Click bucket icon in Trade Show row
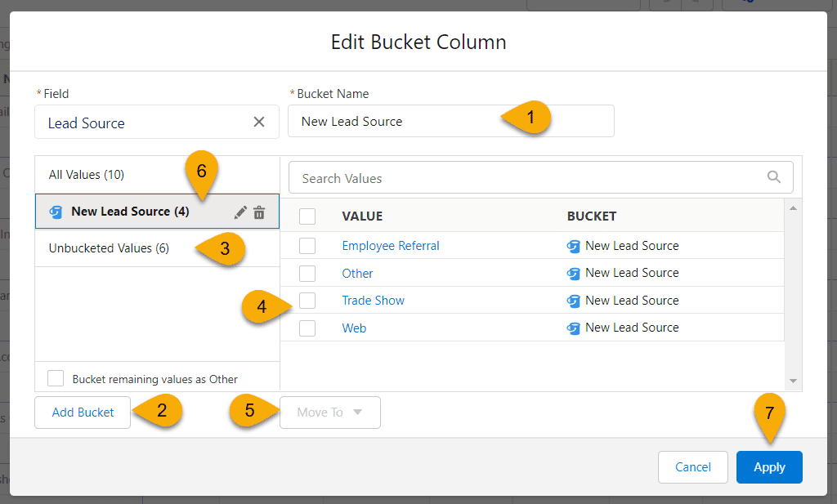This screenshot has width=837, height=504. pos(574,301)
